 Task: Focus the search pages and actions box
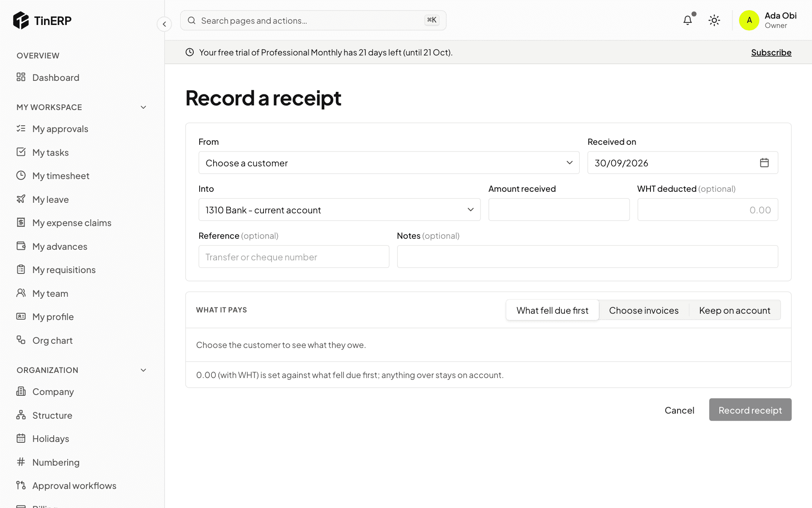point(313,20)
